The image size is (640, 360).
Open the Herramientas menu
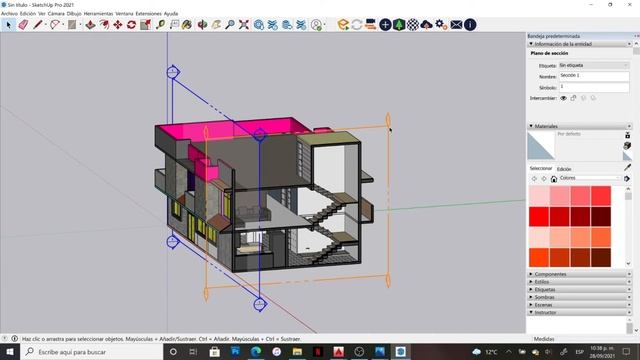point(98,13)
